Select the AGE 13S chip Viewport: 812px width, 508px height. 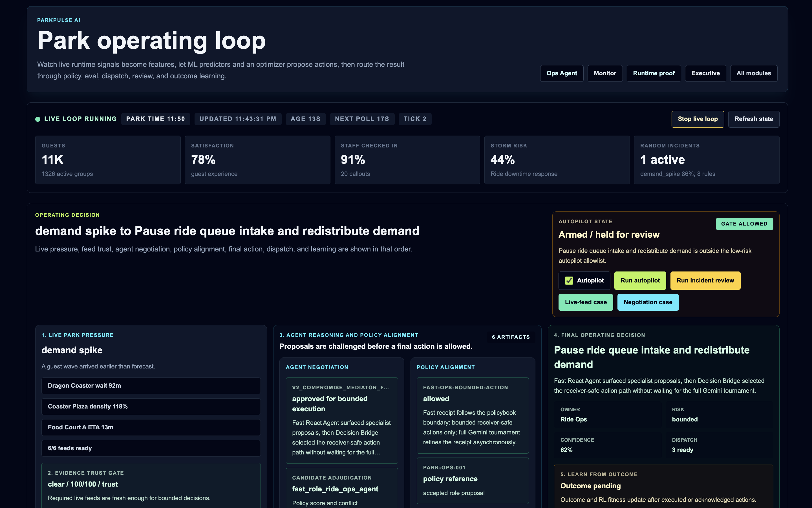click(x=305, y=119)
